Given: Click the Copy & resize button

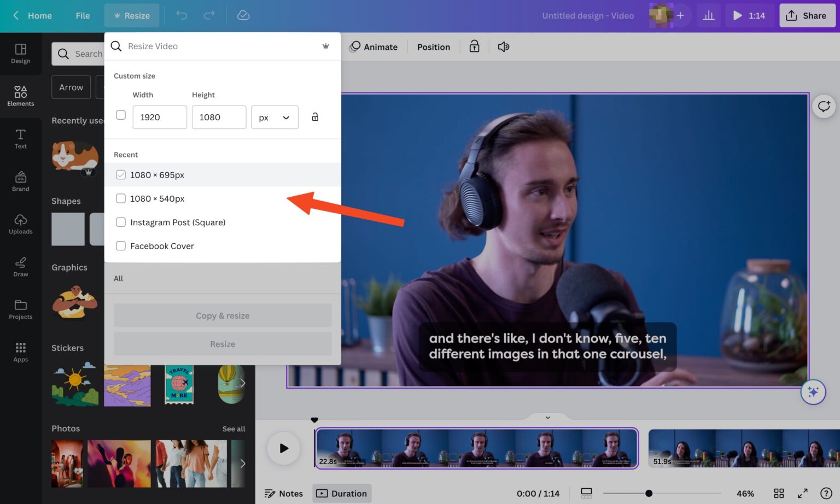Looking at the screenshot, I should click(x=222, y=315).
